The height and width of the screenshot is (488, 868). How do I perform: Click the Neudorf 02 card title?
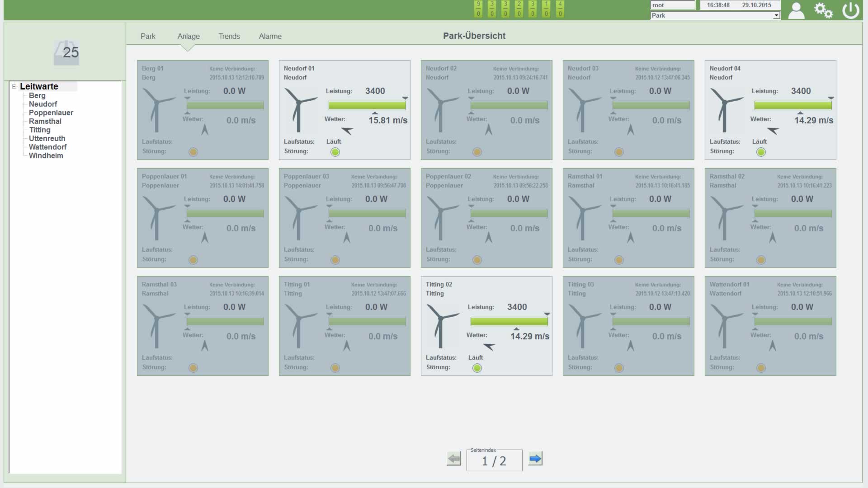441,68
